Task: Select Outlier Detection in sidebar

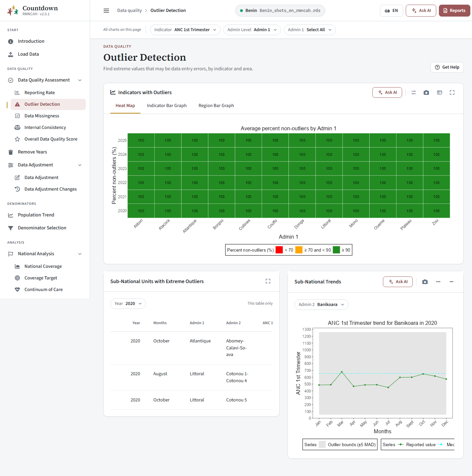Action: (48, 104)
